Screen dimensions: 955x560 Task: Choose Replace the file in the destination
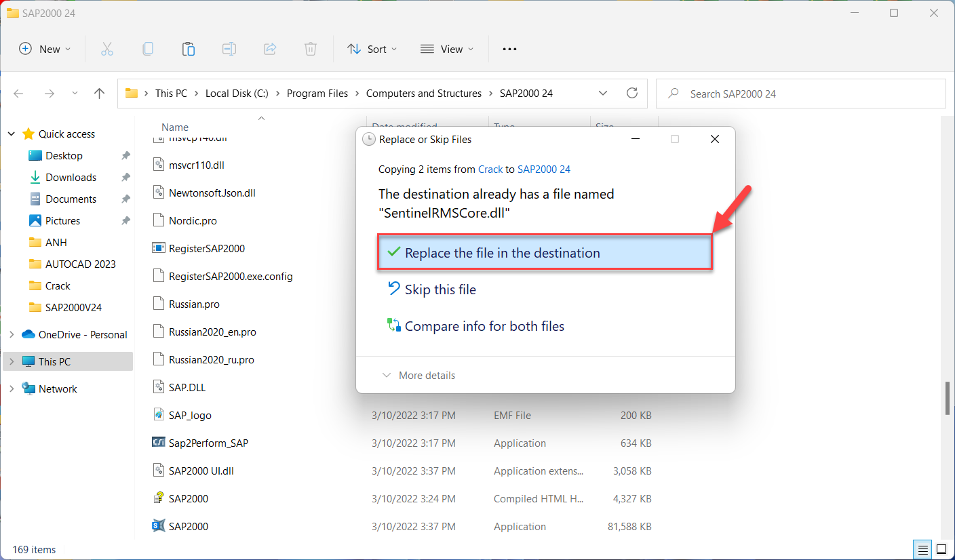tap(545, 253)
